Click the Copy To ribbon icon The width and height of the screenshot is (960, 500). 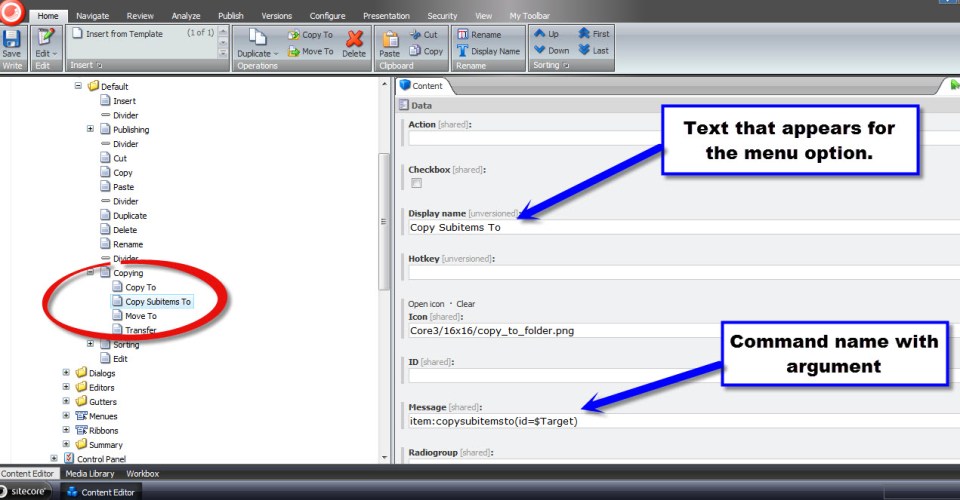(x=294, y=35)
